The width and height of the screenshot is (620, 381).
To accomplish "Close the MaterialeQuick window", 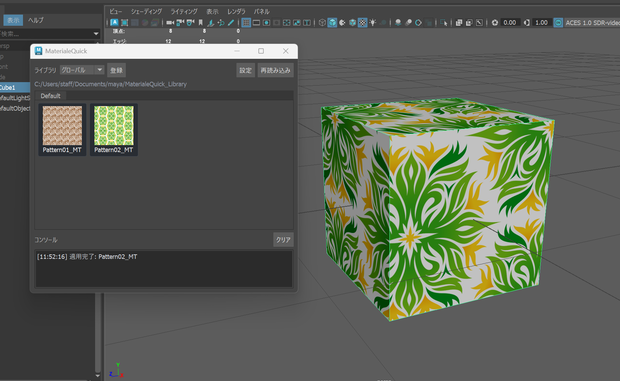I will 285,51.
